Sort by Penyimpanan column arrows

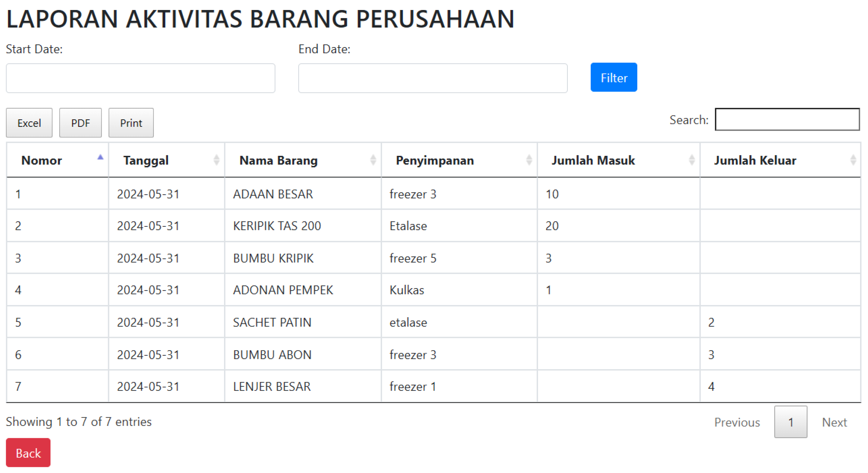[529, 160]
